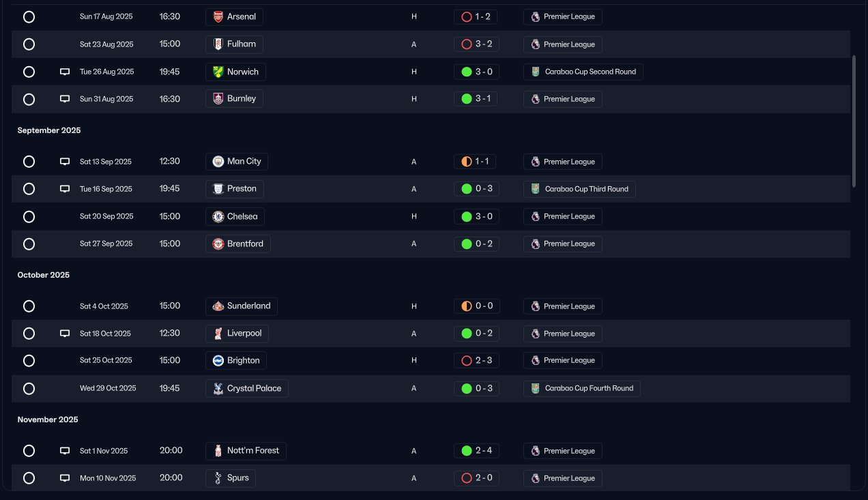
Task: Click the TV broadcast icon for Norwich match
Action: point(65,72)
